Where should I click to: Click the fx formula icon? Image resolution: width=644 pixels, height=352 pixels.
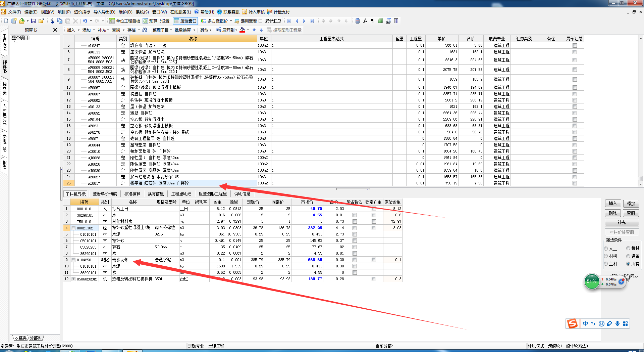pyautogui.click(x=365, y=21)
